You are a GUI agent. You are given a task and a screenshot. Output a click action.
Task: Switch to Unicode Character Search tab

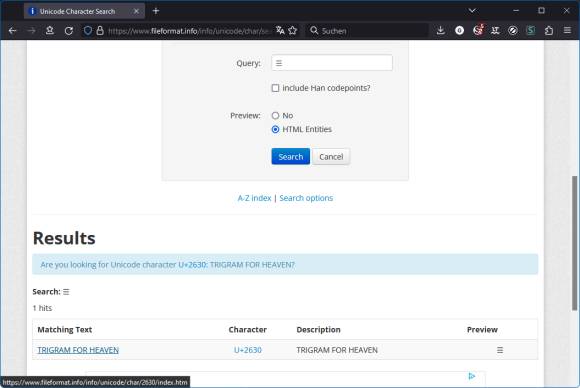point(84,11)
